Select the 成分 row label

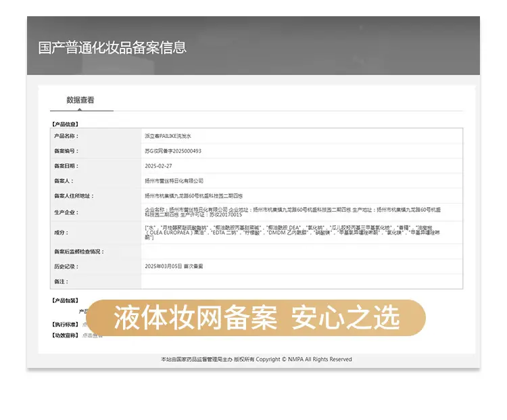(x=61, y=233)
